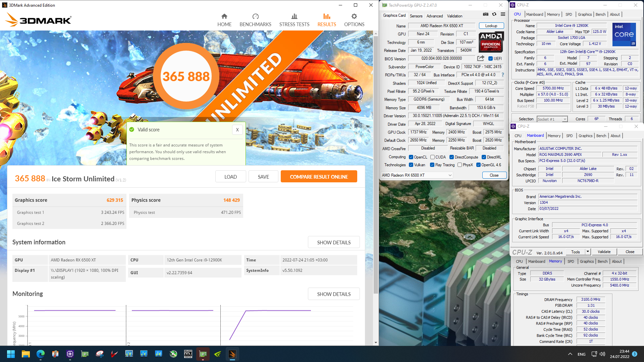Toggle the DirectML checkbox
The height and width of the screenshot is (362, 644).
click(x=484, y=157)
